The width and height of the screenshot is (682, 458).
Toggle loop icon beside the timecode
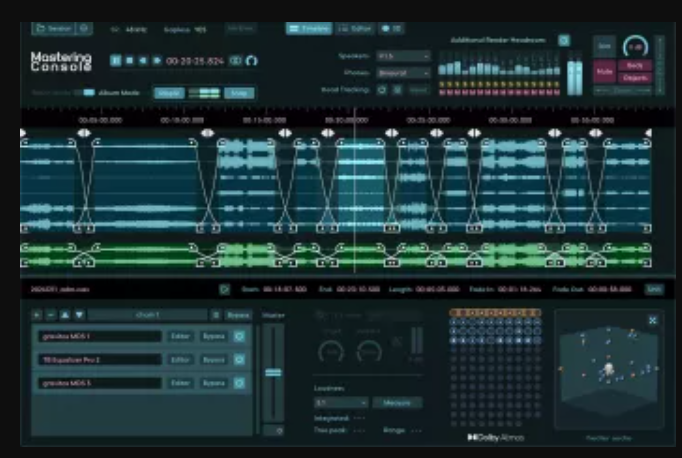[235, 61]
